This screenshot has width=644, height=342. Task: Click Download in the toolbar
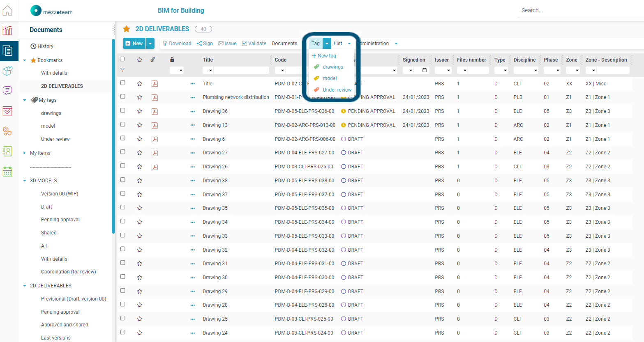(177, 44)
